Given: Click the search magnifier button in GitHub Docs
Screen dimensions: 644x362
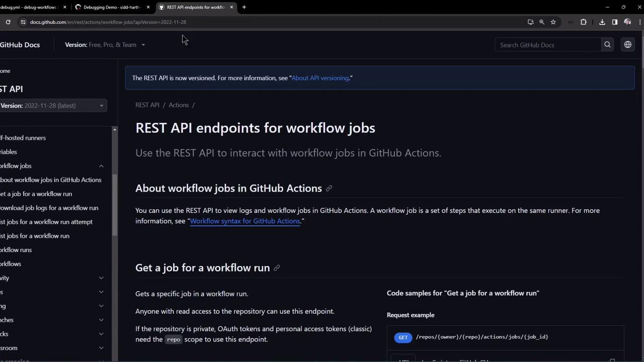Looking at the screenshot, I should point(607,45).
